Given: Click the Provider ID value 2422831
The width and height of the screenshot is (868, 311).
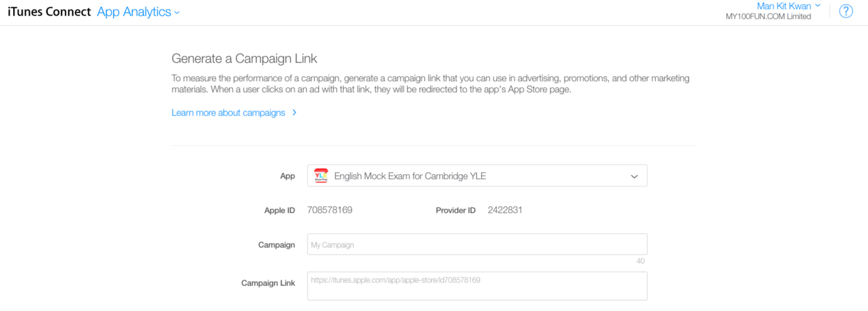Looking at the screenshot, I should 505,210.
